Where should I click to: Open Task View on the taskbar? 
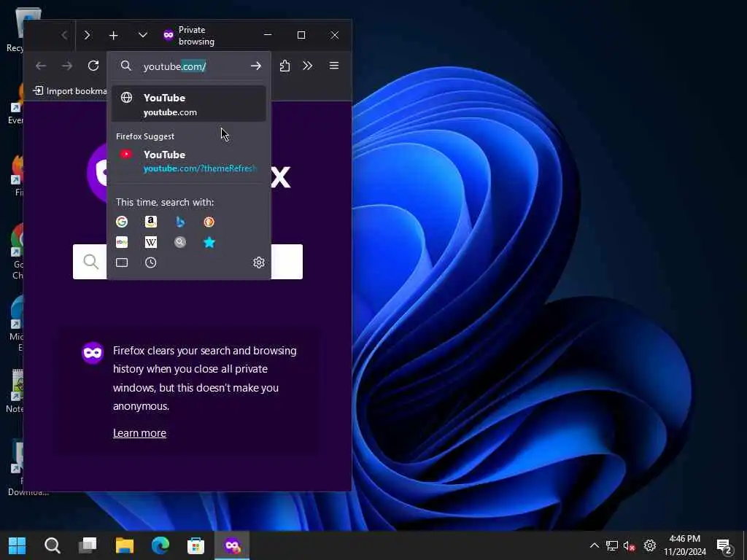[x=88, y=545]
